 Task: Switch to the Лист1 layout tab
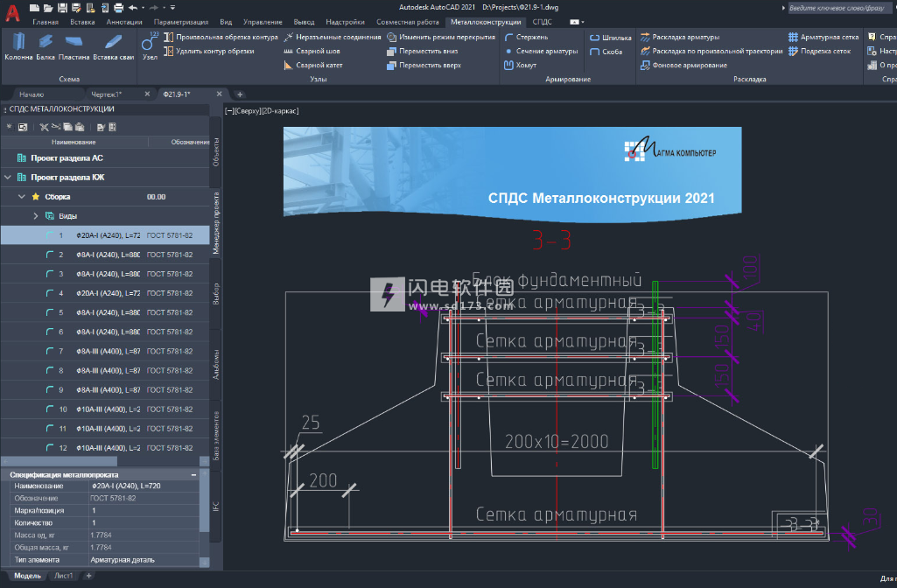coord(64,576)
